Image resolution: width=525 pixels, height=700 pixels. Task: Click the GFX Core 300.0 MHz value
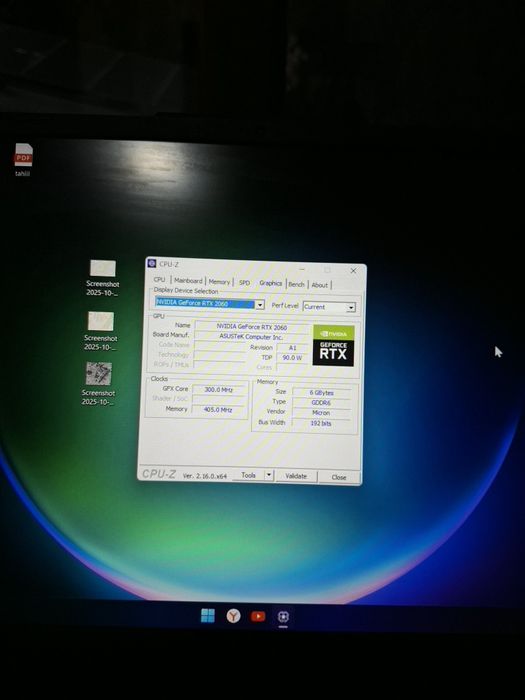[x=219, y=390]
